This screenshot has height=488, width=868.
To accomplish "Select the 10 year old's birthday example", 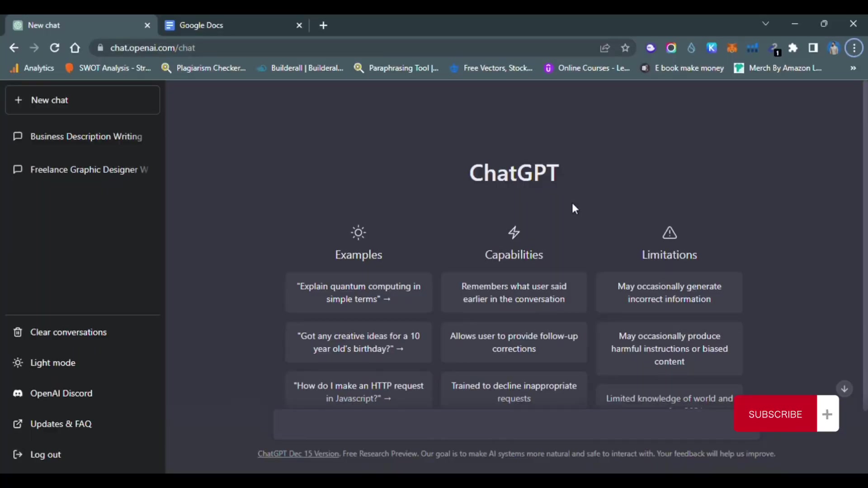I will 359,342.
